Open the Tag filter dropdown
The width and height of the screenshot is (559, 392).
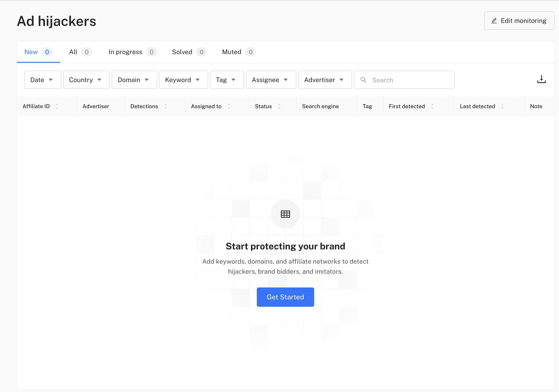pos(227,80)
